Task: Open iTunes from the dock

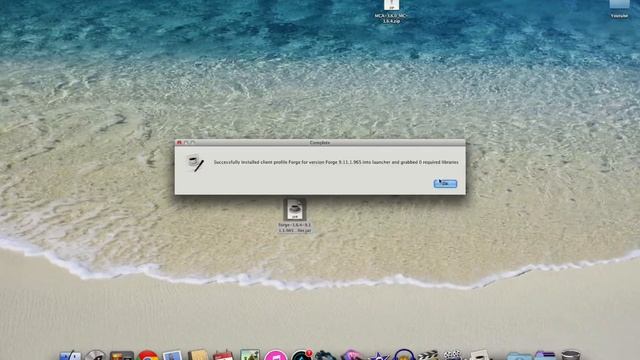Action: 276,356
